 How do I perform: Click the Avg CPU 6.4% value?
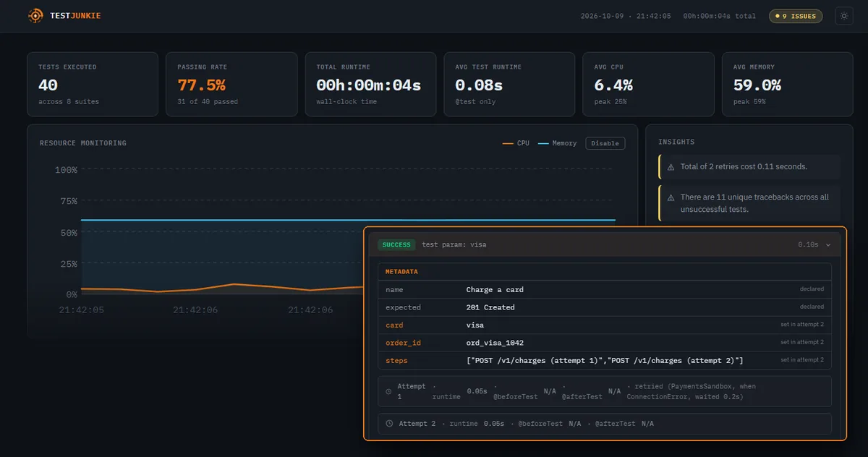tap(613, 85)
